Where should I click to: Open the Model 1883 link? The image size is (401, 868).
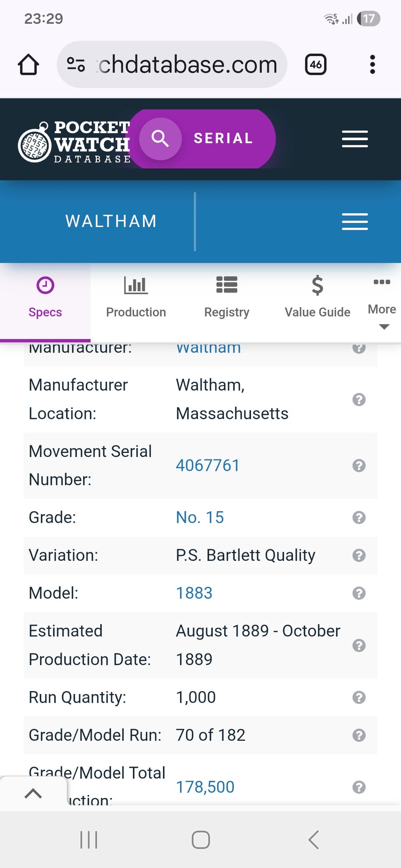[x=194, y=593]
